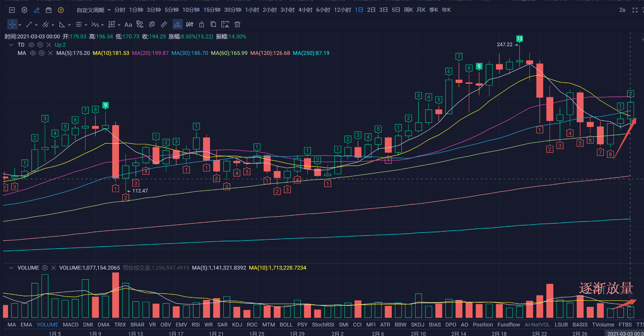
Task: Select the 1小时 period button
Action: pyautogui.click(x=252, y=10)
